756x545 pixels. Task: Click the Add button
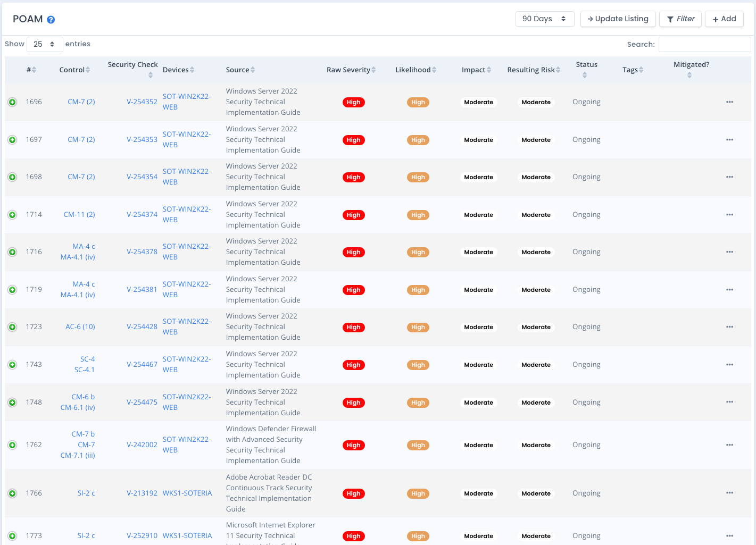pos(724,19)
